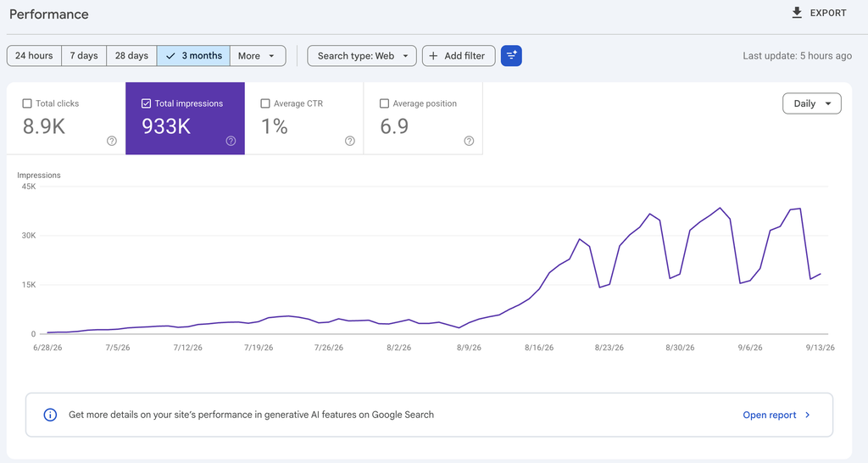
Task: Click help icon on Average CTR card
Action: (350, 141)
